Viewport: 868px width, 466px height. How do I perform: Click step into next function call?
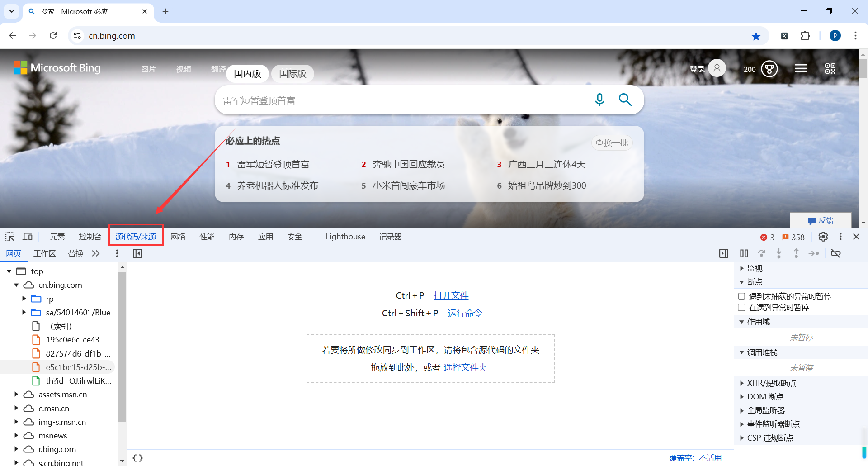[779, 253]
